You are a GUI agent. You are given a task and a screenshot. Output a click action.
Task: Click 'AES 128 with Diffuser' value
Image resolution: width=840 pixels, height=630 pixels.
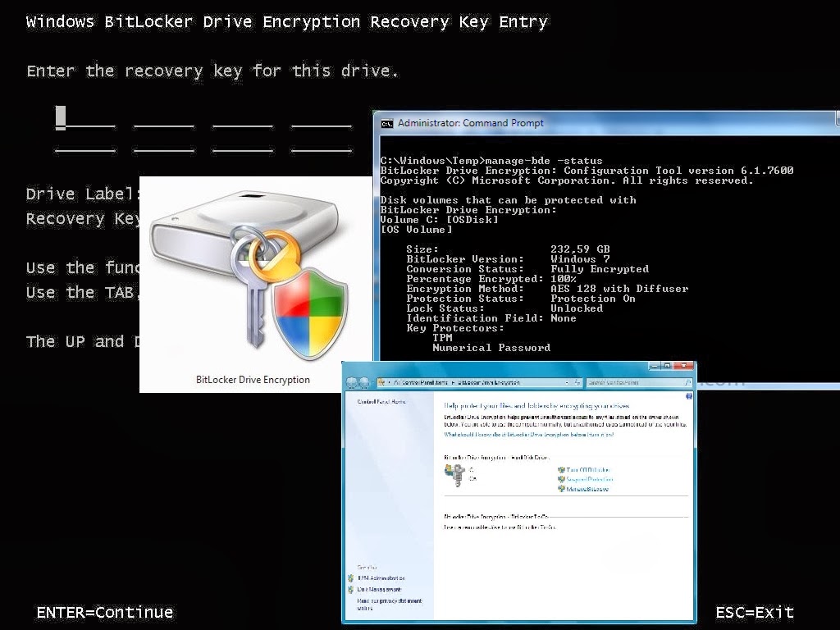point(619,289)
